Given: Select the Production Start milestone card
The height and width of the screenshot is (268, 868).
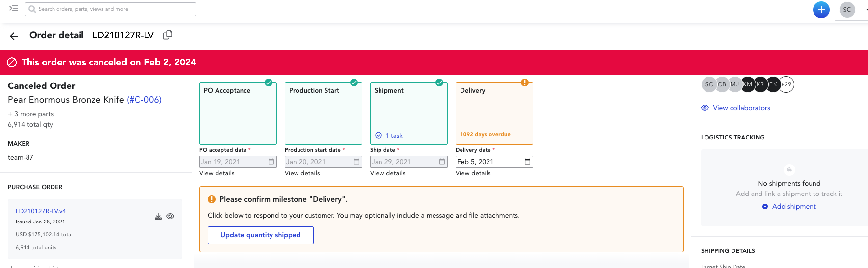Looking at the screenshot, I should tap(323, 114).
